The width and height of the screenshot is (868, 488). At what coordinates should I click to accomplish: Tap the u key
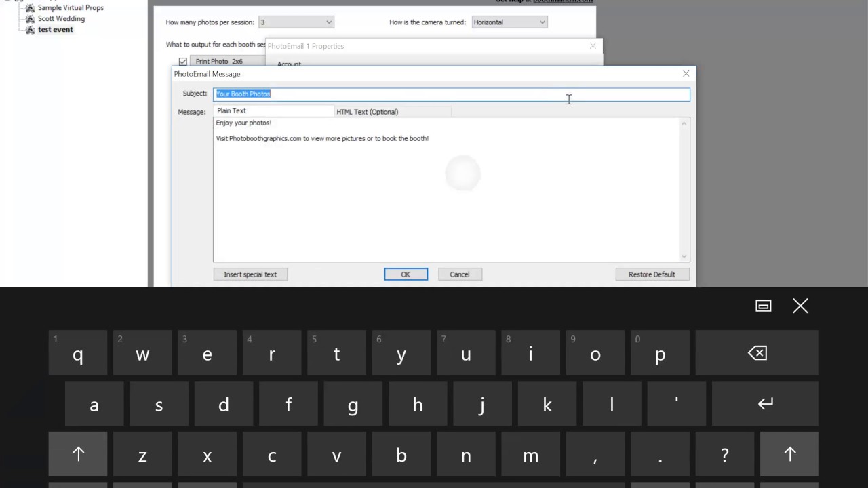466,353
